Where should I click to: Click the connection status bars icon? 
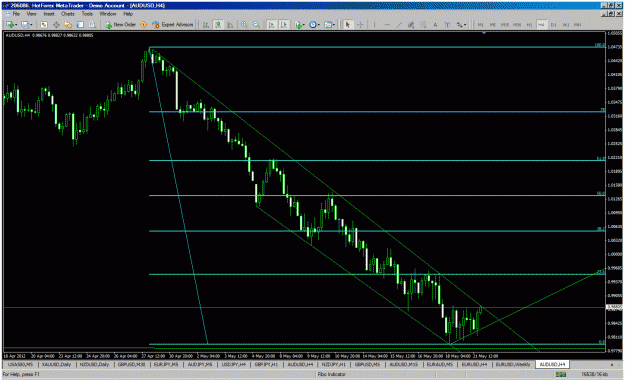pyautogui.click(x=561, y=374)
